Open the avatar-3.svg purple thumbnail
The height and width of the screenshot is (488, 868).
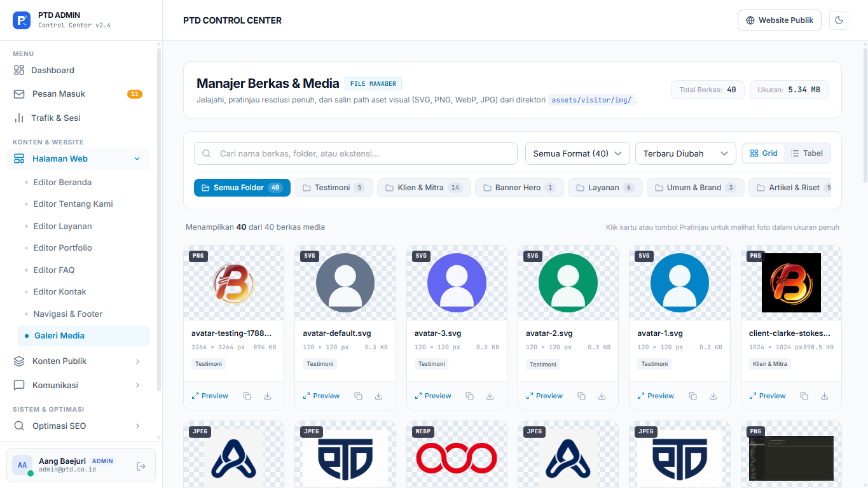(457, 283)
